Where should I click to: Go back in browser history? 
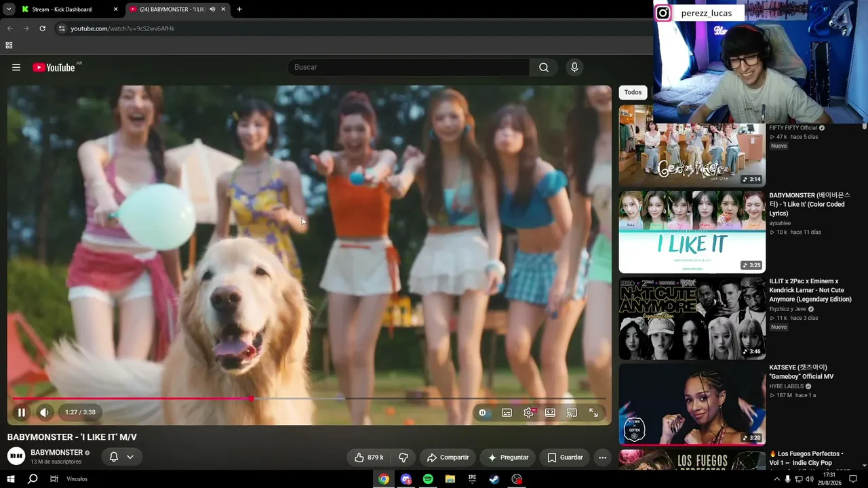[9, 28]
